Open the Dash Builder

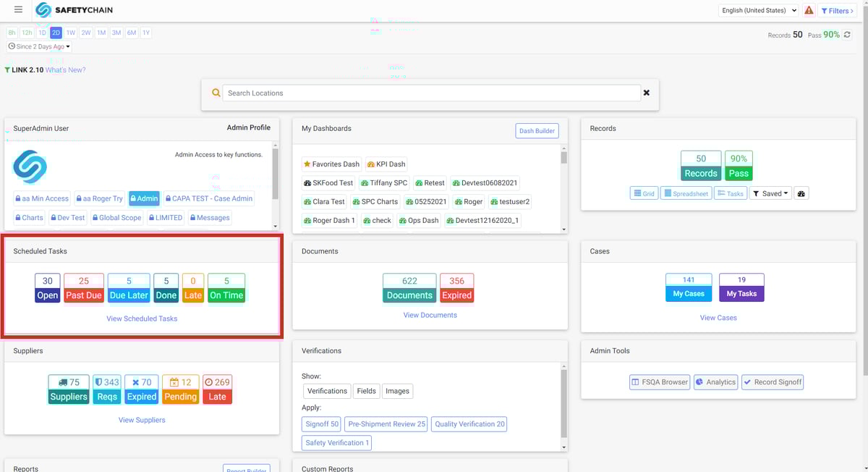537,130
